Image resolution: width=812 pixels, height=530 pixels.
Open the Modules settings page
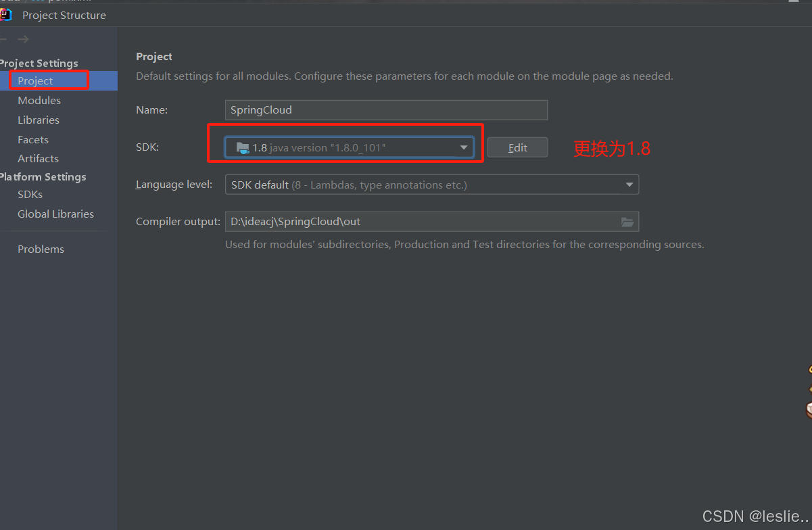click(39, 100)
